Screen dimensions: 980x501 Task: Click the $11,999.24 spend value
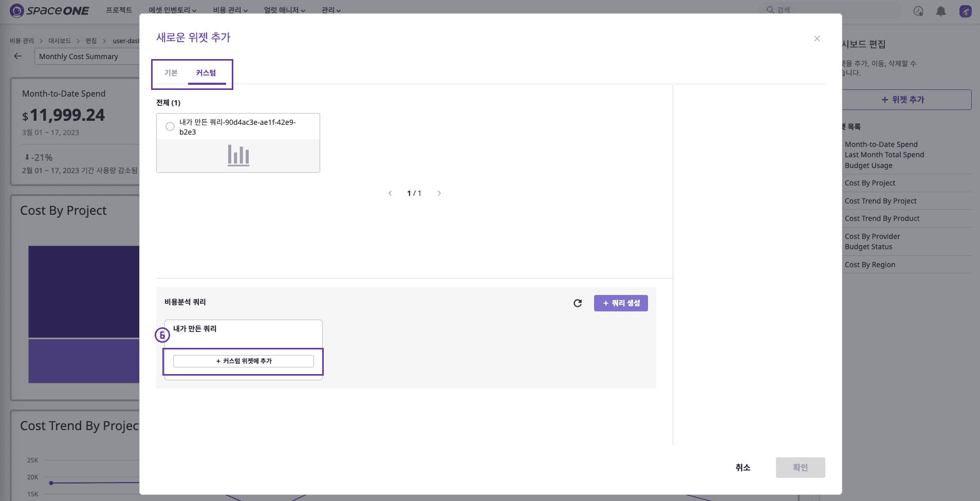(63, 115)
